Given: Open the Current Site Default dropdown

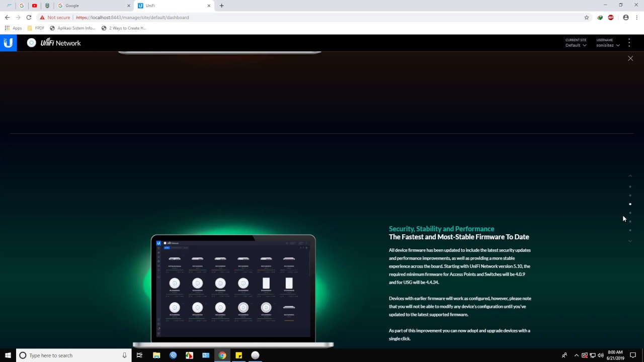Looking at the screenshot, I should pyautogui.click(x=576, y=43).
